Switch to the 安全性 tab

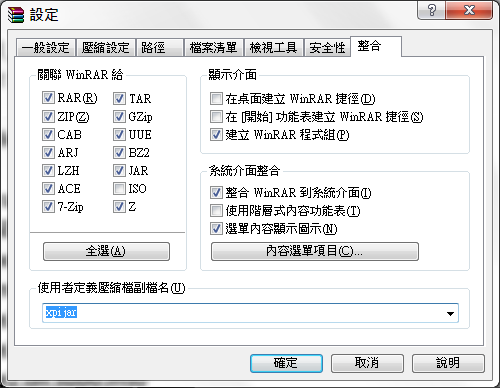pos(327,48)
